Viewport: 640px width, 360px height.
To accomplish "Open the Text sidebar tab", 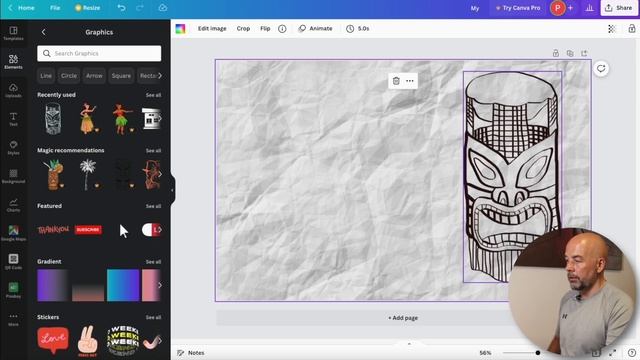I will click(x=13, y=119).
